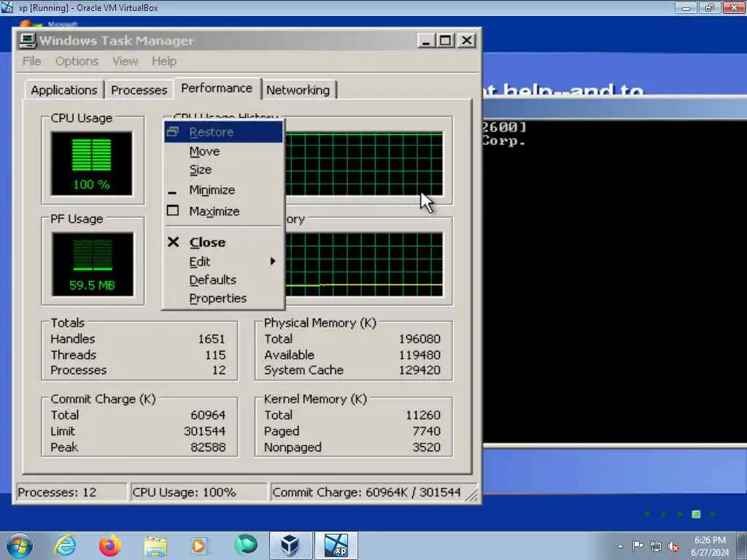The height and width of the screenshot is (560, 747).
Task: Click the CPU Usage 100 % gauge
Action: coord(91,163)
